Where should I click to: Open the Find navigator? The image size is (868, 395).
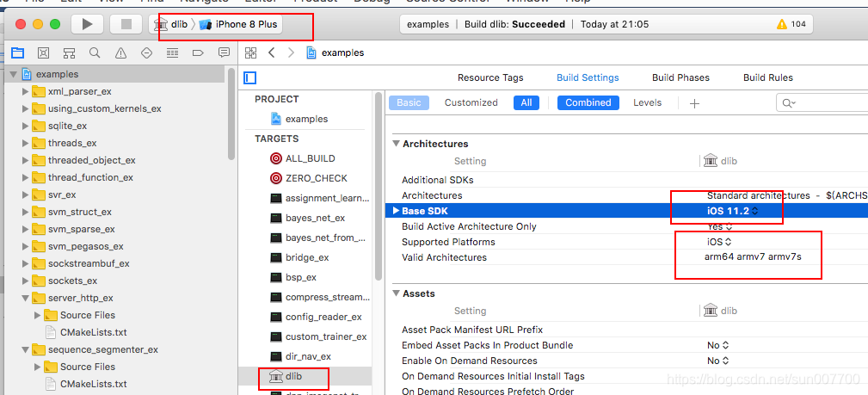point(95,53)
